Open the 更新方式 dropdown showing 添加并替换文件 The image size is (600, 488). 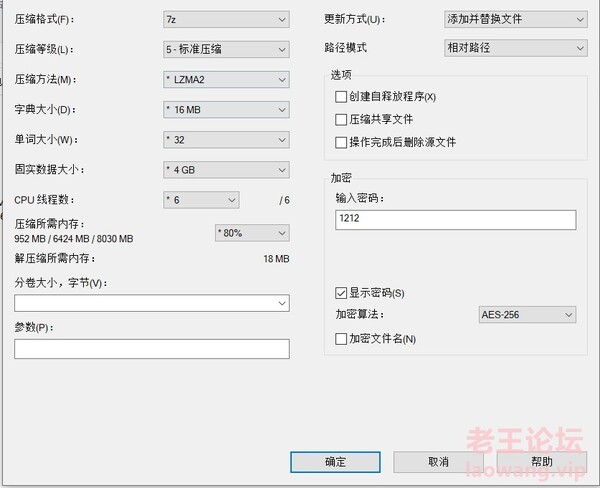516,19
